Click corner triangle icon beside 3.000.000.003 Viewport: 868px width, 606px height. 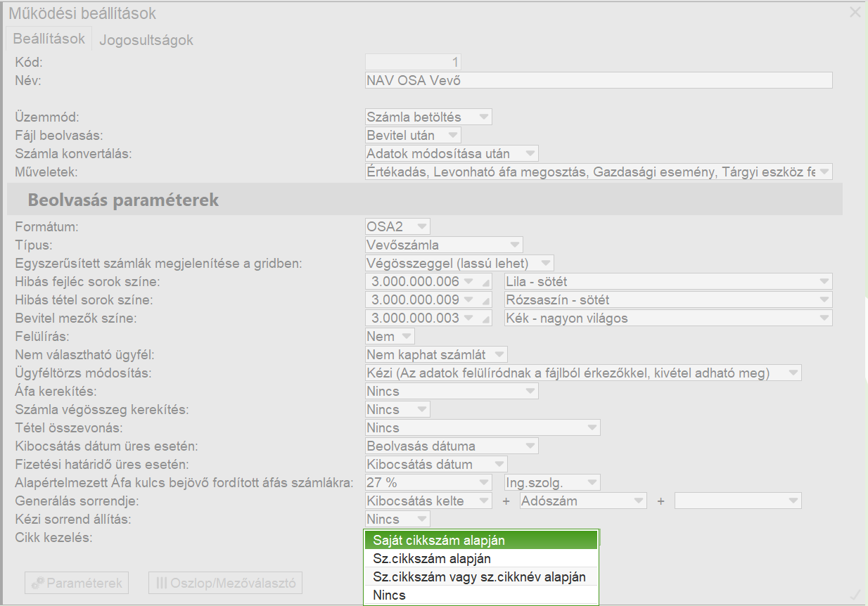coord(485,319)
